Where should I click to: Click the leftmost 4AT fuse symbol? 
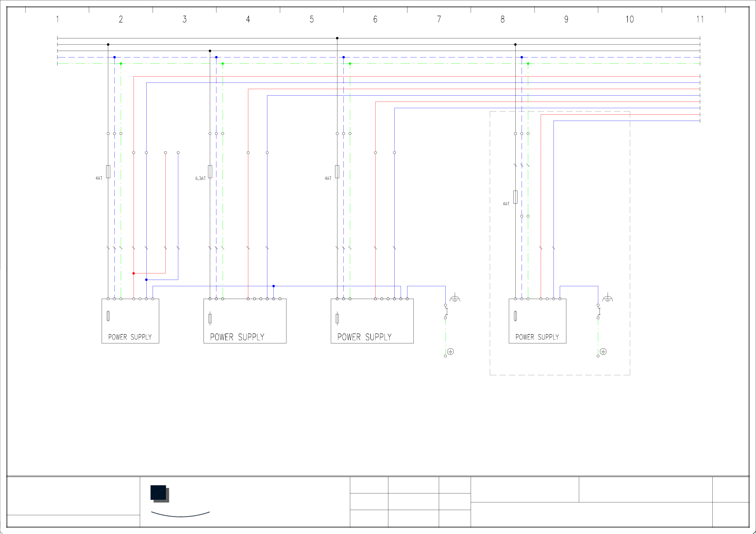(x=108, y=171)
